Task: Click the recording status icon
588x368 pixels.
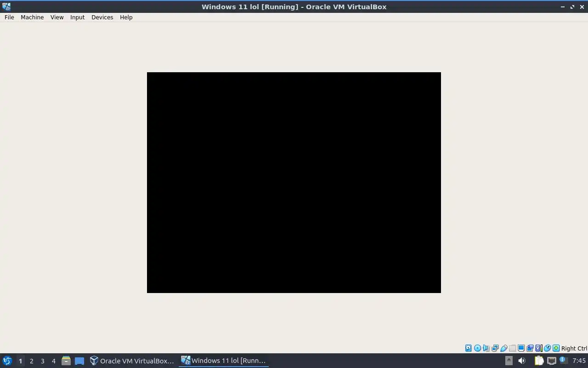Action: click(x=530, y=348)
